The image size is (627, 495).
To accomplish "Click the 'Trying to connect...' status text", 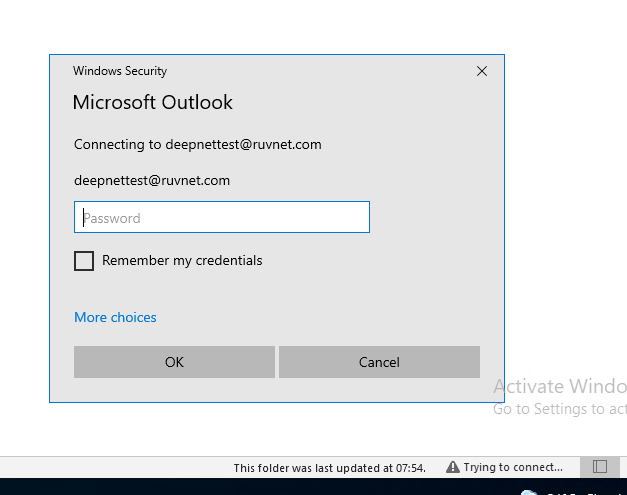I will 512,467.
